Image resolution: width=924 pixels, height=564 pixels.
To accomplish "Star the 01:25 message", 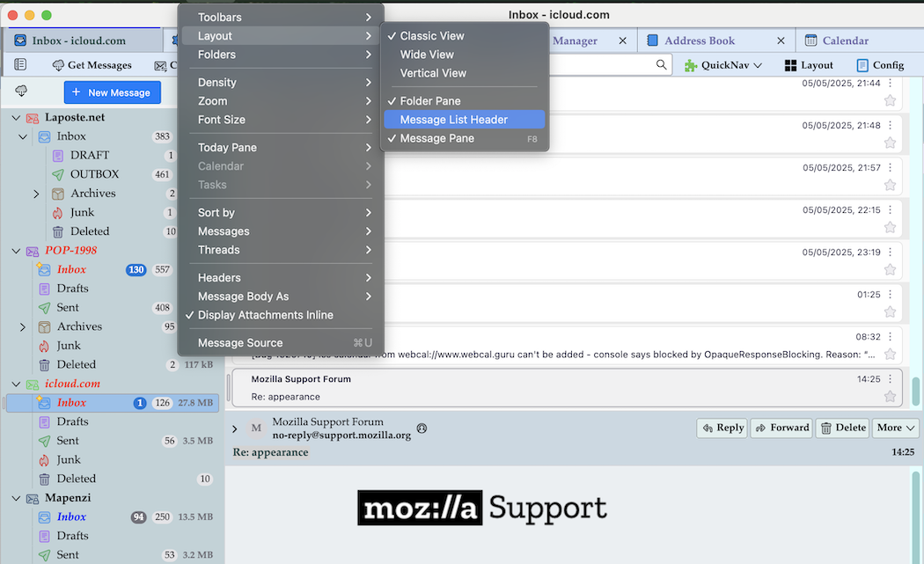I will (890, 311).
